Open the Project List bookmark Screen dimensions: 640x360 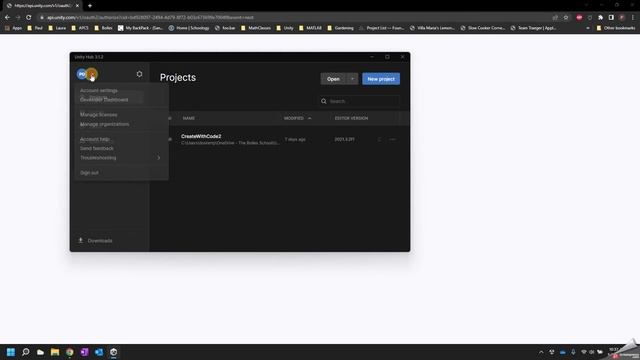coord(382,28)
